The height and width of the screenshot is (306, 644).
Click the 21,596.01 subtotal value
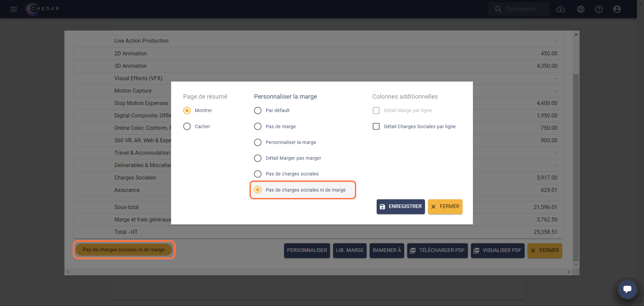pos(545,207)
